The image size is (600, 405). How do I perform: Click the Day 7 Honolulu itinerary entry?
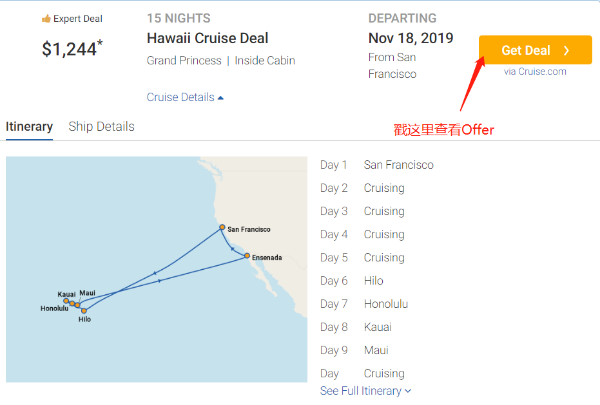click(364, 304)
